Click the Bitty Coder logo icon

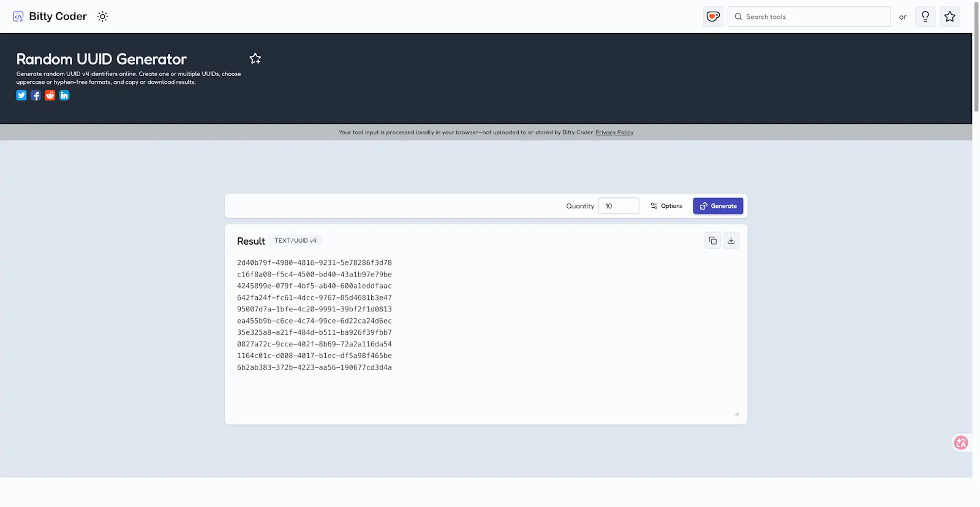18,17
